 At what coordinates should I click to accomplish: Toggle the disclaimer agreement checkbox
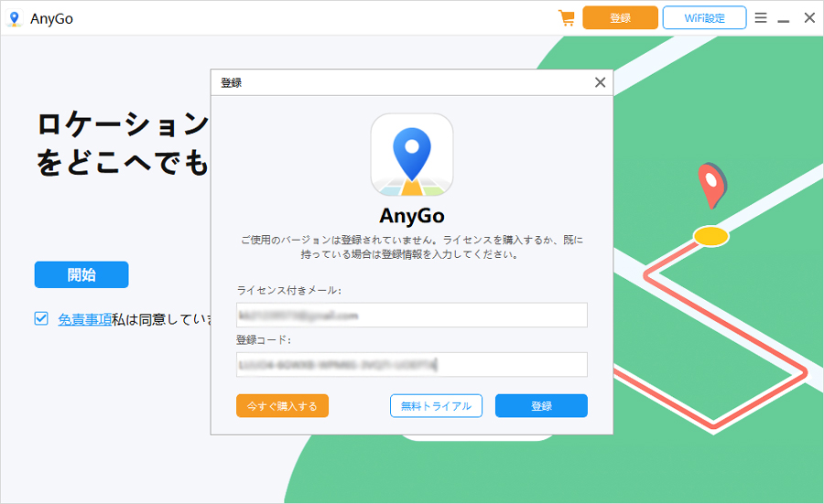(41, 318)
